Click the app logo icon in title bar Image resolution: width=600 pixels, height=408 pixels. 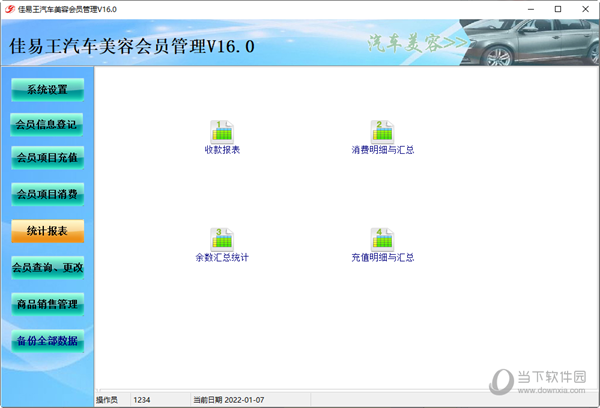(10, 9)
